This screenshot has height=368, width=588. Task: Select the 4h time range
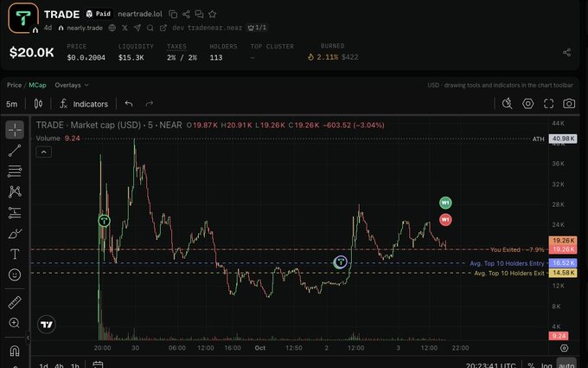59,365
